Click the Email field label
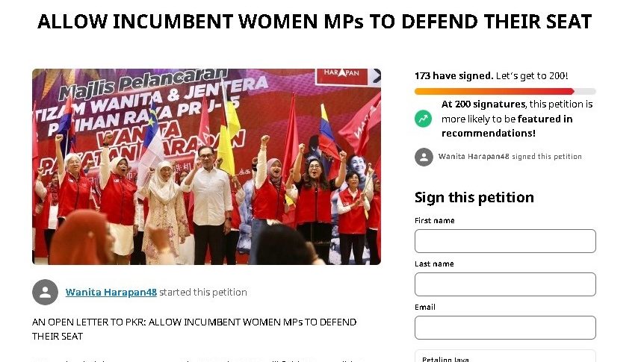 click(x=424, y=307)
